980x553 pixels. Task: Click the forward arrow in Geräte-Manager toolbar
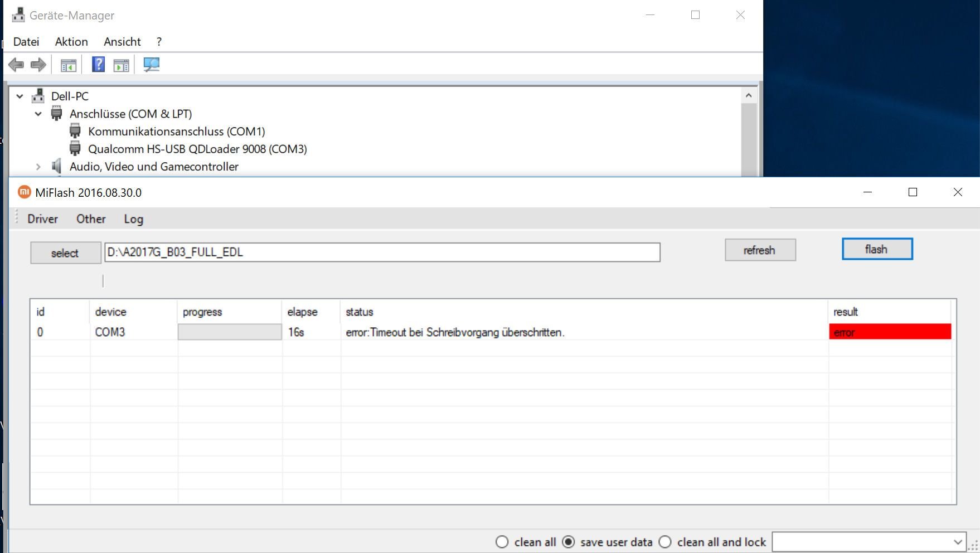38,65
